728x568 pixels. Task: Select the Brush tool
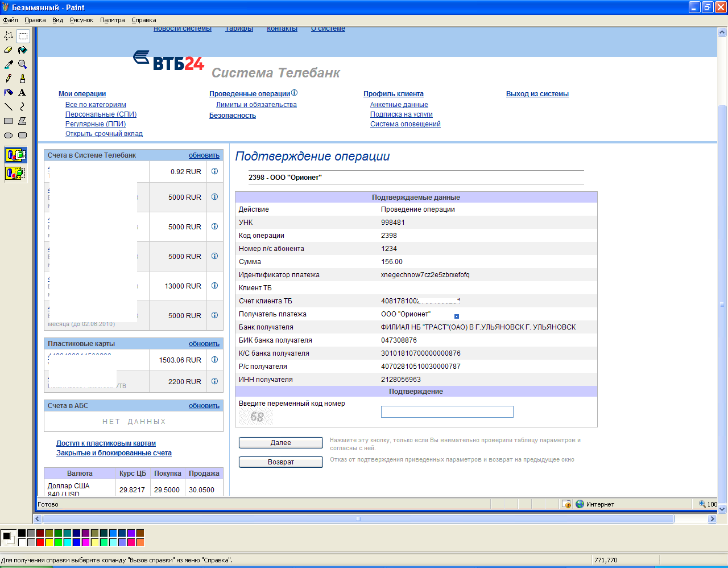coord(23,79)
